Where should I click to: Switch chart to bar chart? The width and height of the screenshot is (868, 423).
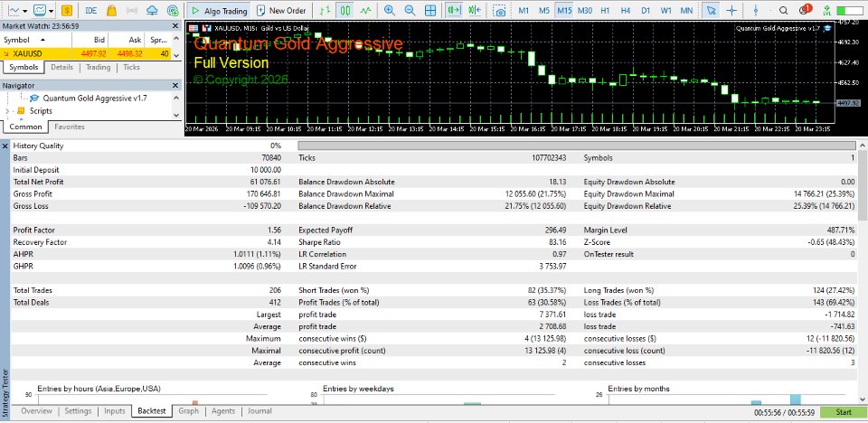(x=326, y=10)
